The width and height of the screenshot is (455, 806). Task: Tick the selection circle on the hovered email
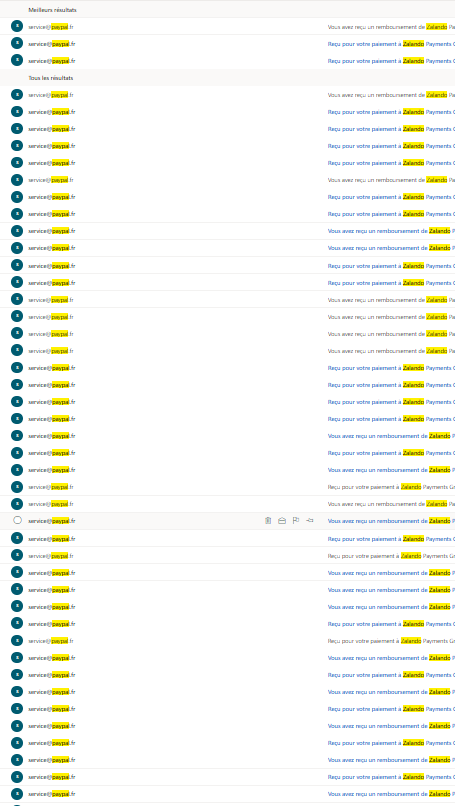[x=17, y=520]
